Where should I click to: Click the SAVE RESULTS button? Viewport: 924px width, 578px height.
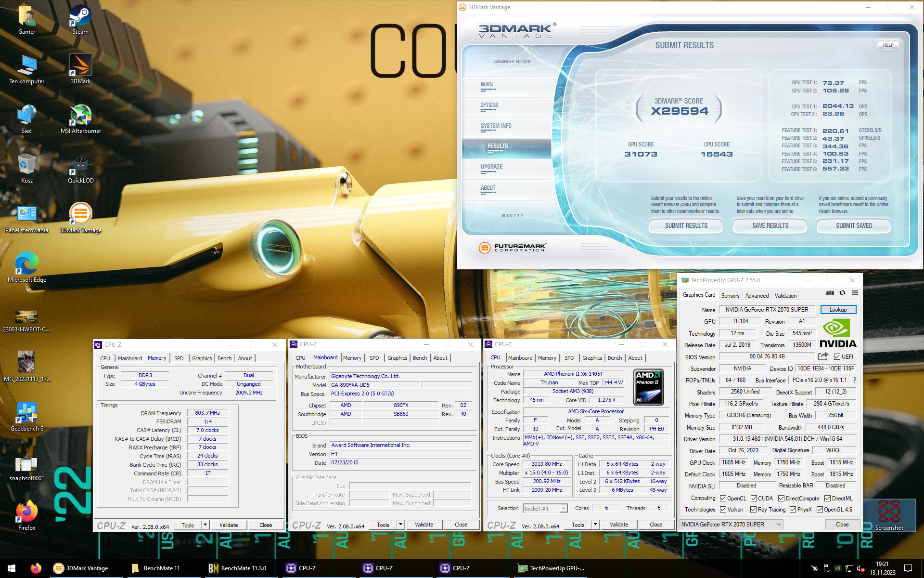click(770, 226)
